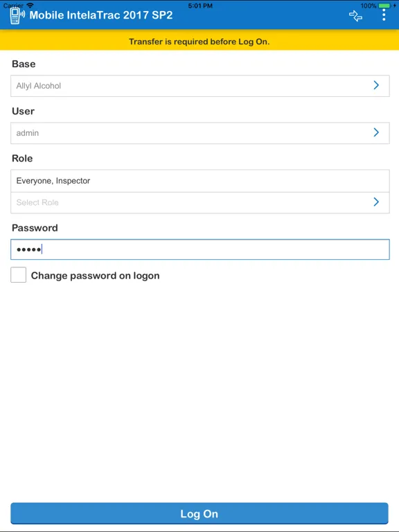The width and height of the screenshot is (399, 532).
Task: Tap the 'Transfer is required' yellow banner
Action: (x=199, y=42)
